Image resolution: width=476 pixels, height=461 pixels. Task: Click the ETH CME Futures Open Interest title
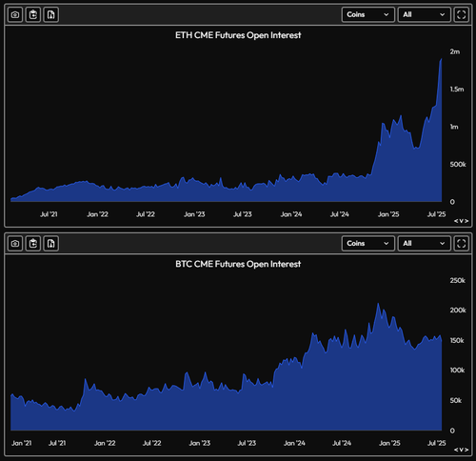[x=238, y=35]
